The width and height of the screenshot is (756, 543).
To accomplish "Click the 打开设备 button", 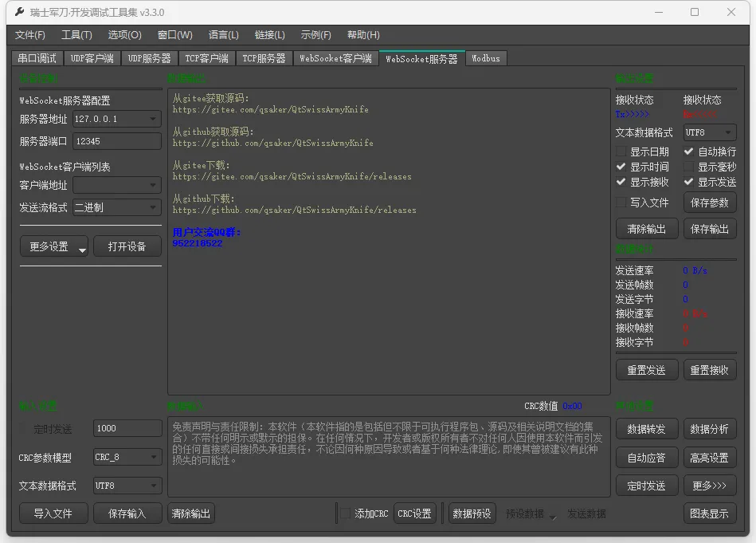I will [x=127, y=246].
